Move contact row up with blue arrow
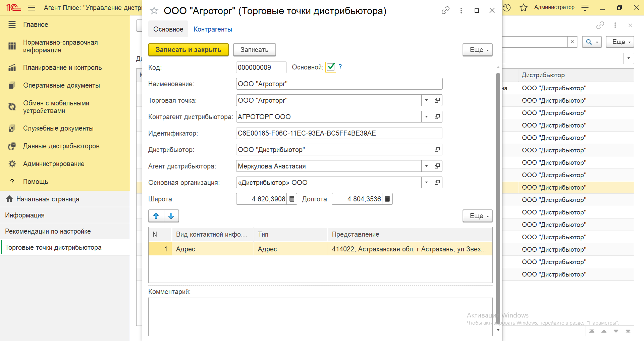 pyautogui.click(x=156, y=216)
